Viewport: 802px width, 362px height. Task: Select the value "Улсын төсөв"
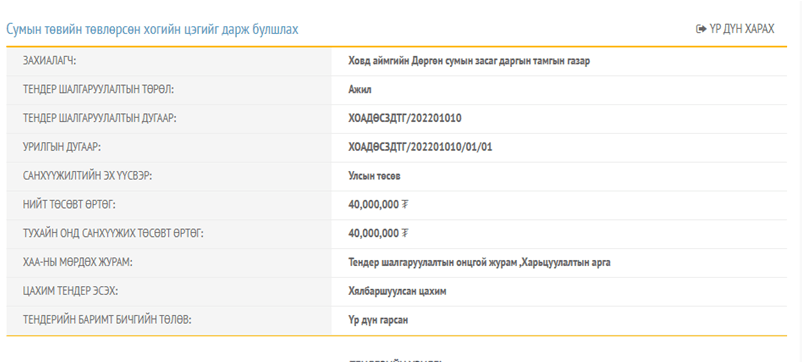(x=374, y=176)
